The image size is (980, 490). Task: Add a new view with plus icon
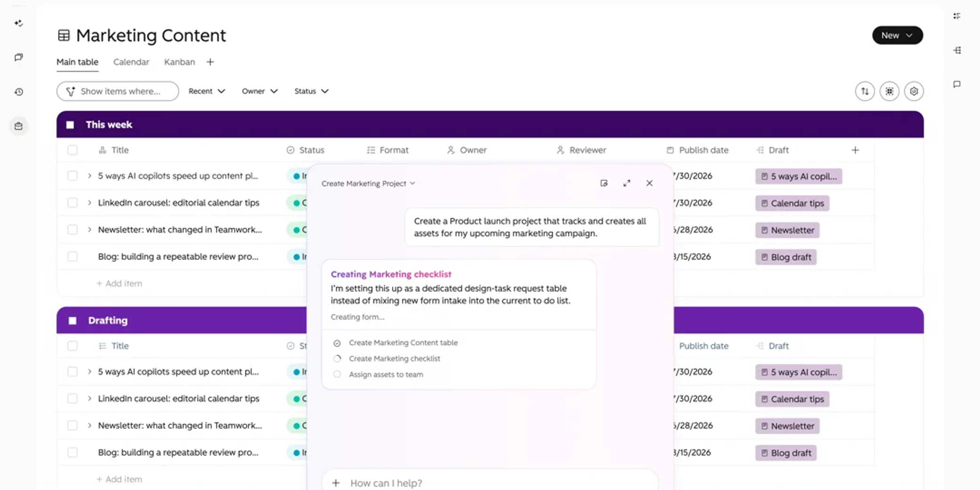(x=210, y=62)
